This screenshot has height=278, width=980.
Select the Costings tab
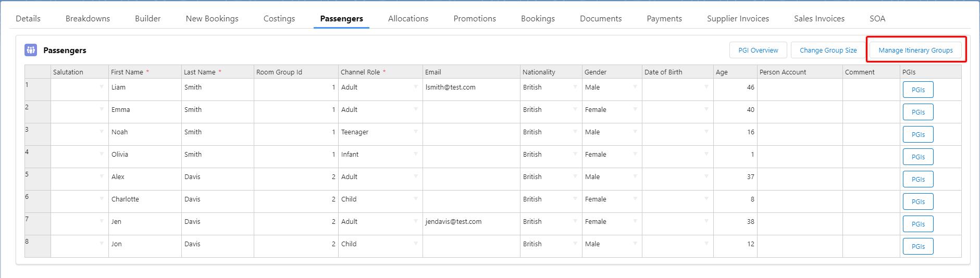tap(279, 19)
